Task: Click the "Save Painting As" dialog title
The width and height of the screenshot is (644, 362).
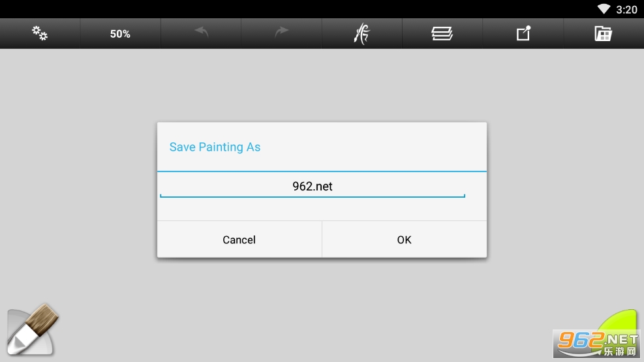Action: click(x=215, y=147)
